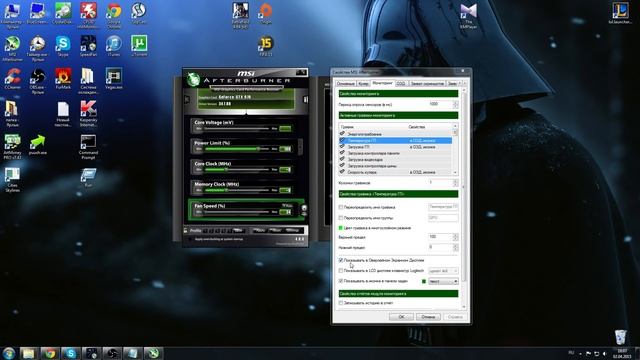The width and height of the screenshot is (640, 360).
Task: Open the ОЭД tab
Action: (401, 83)
